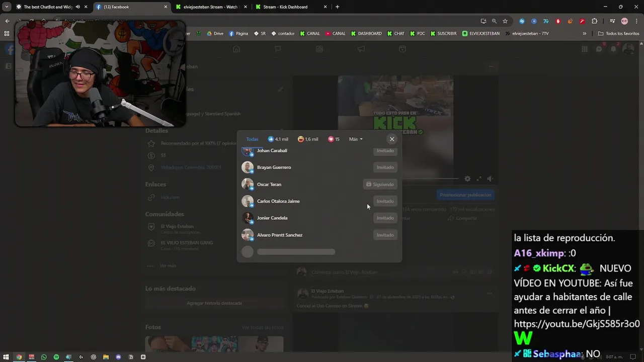Viewport: 644px width, 362px height.
Task: Open Spotify from the taskbar
Action: coord(56,357)
